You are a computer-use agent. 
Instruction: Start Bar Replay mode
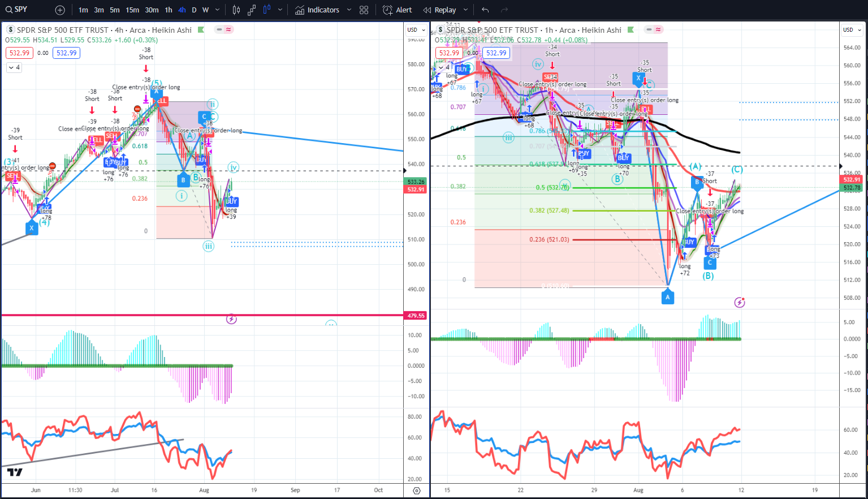[x=439, y=10]
